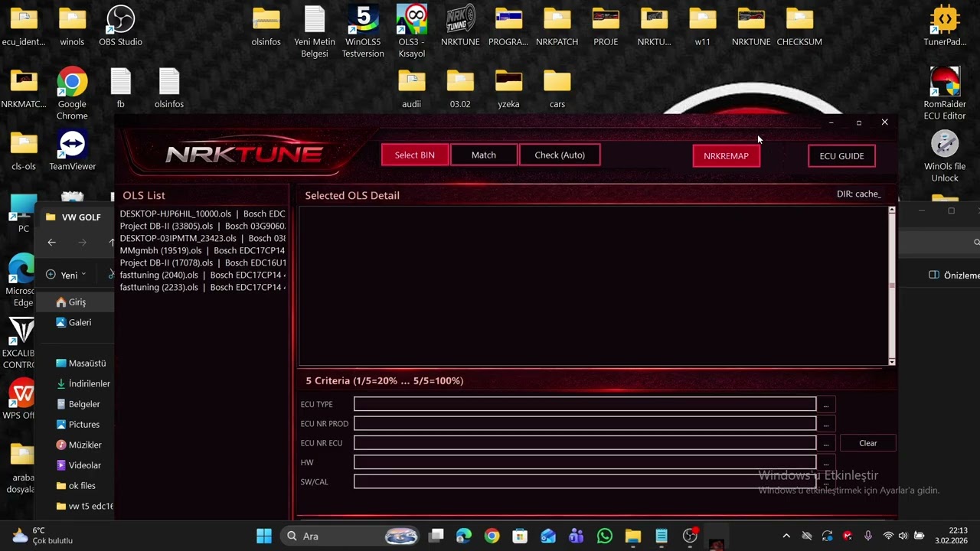Image resolution: width=980 pixels, height=551 pixels.
Task: Open ok files folder in Explorer sidebar
Action: 76,485
